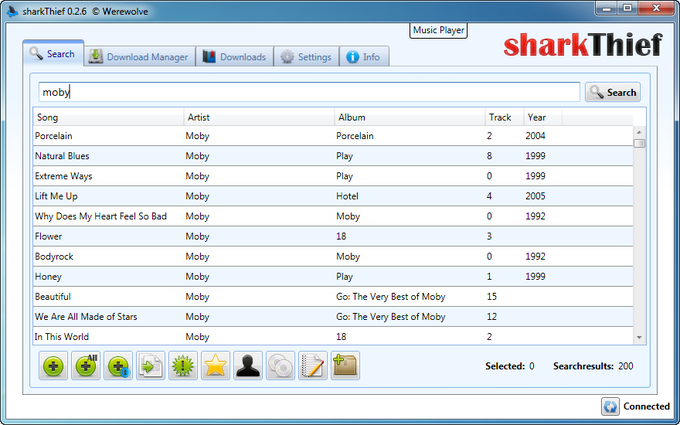This screenshot has height=425, width=680.
Task: Click album '18' in the Flower row
Action: tap(341, 236)
